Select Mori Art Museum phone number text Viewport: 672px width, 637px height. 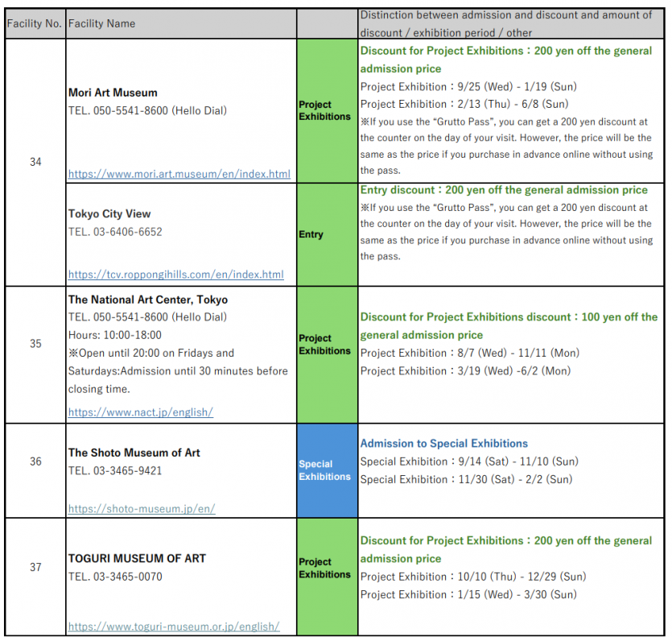click(x=147, y=110)
